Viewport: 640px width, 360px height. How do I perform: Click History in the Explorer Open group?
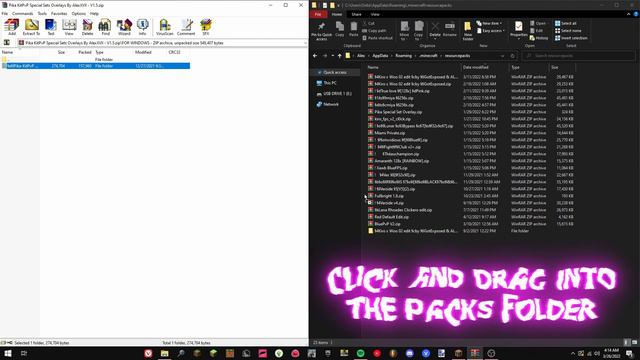tap(539, 38)
